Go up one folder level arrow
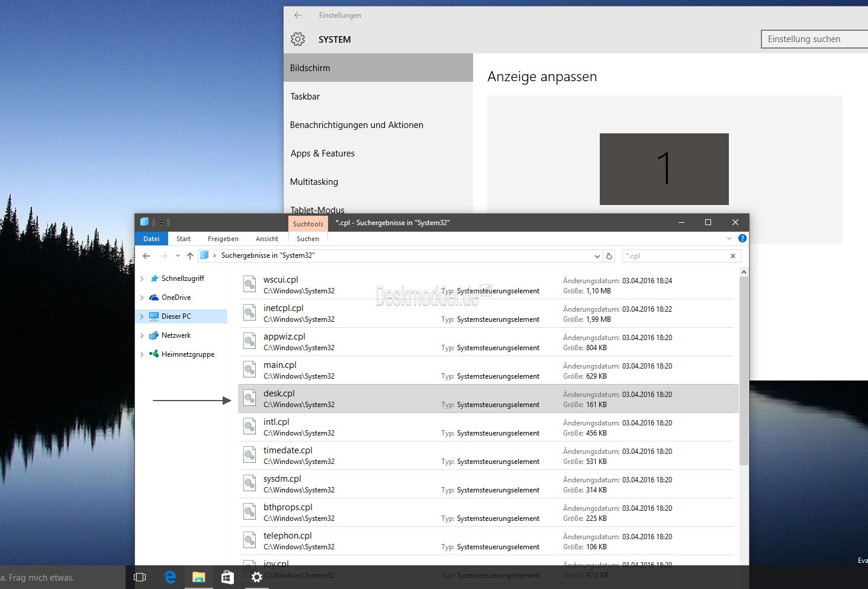 coord(190,256)
